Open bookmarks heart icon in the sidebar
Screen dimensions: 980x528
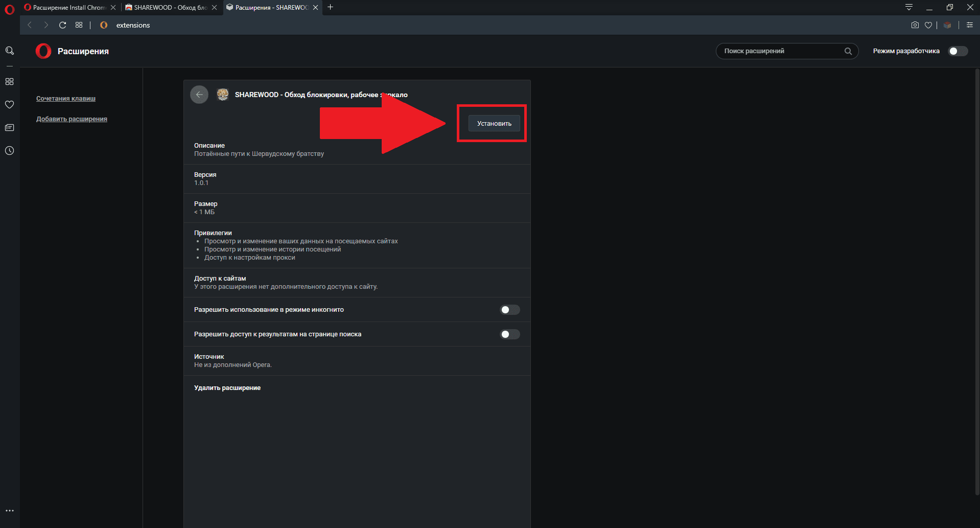pyautogui.click(x=9, y=105)
